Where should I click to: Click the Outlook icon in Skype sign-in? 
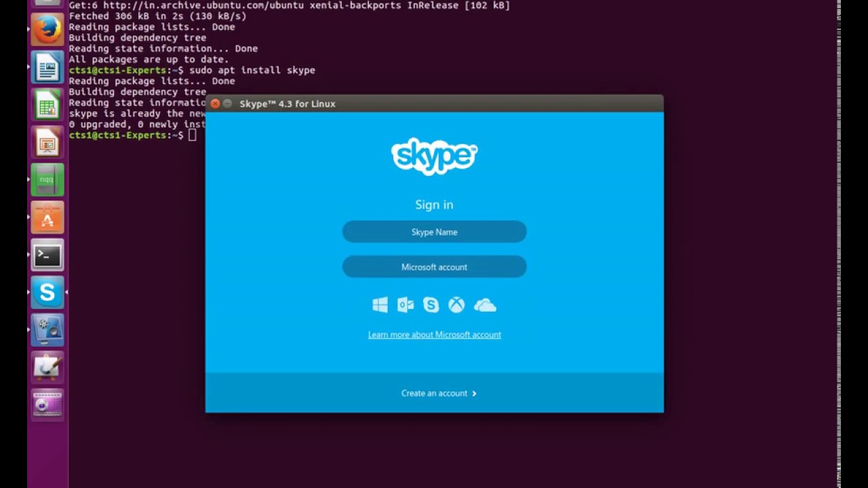tap(406, 305)
